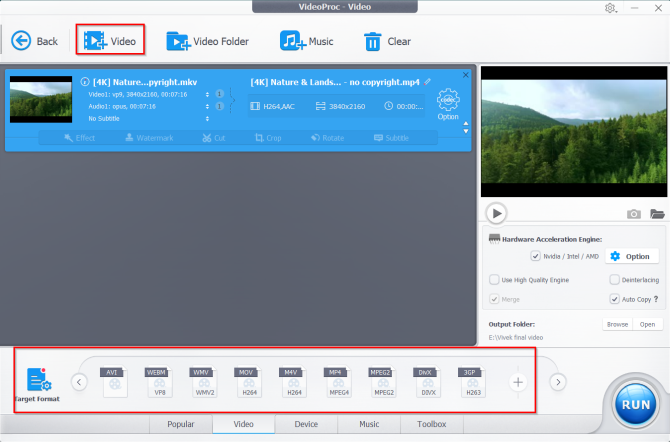Expand the No Subtitle selector
The width and height of the screenshot is (670, 442).
click(x=207, y=118)
